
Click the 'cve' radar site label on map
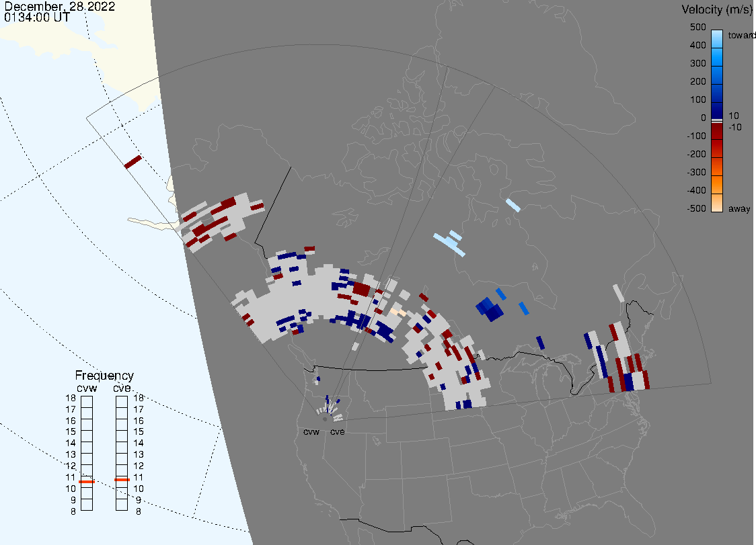click(338, 431)
